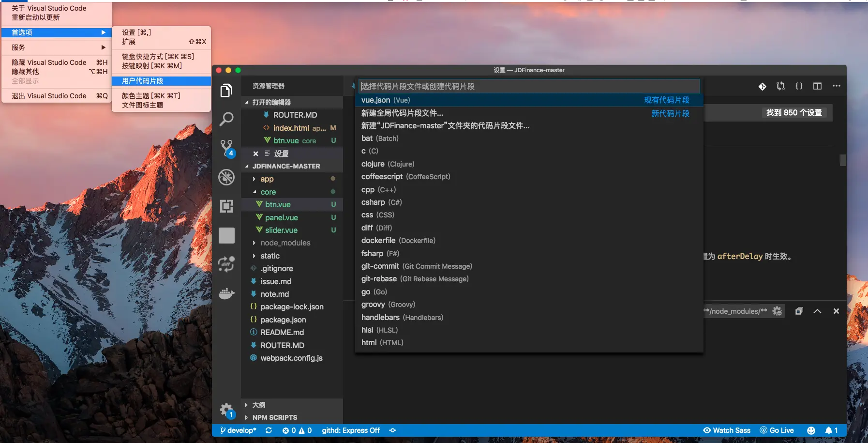The image size is (868, 443).
Task: Expand the 大纲 outline section
Action: (292, 405)
